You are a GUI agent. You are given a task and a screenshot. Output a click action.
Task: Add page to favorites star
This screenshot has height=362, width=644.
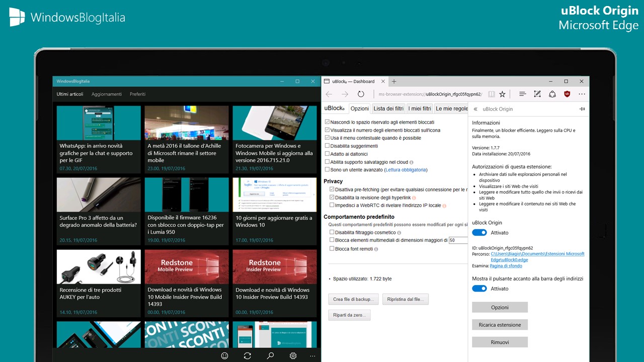tap(502, 94)
